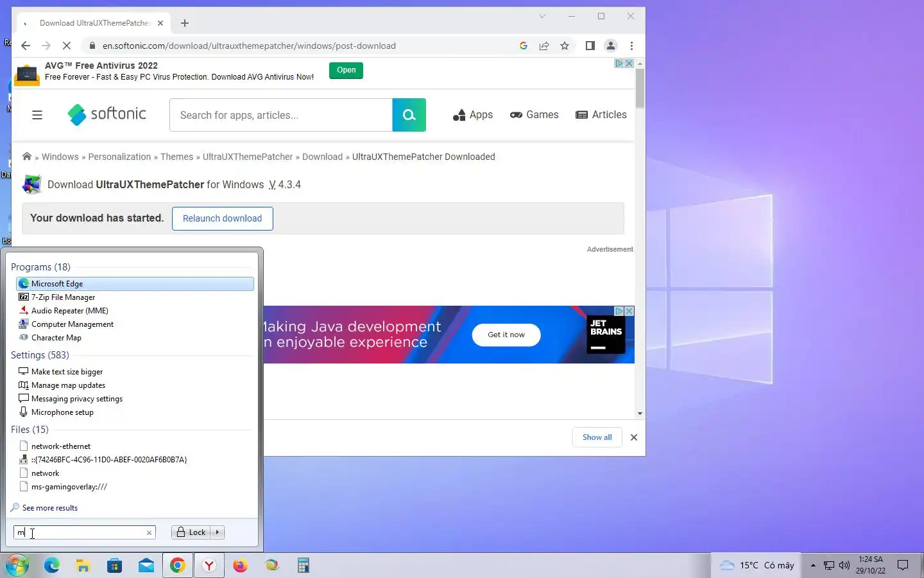The image size is (924, 578).
Task: Open the Download breadcrumb link
Action: click(x=322, y=157)
